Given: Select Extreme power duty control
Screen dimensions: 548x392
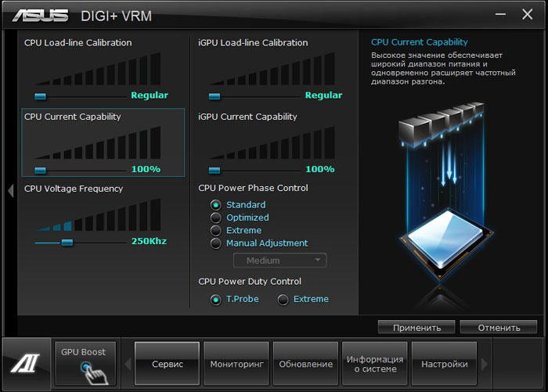Looking at the screenshot, I should click(283, 300).
